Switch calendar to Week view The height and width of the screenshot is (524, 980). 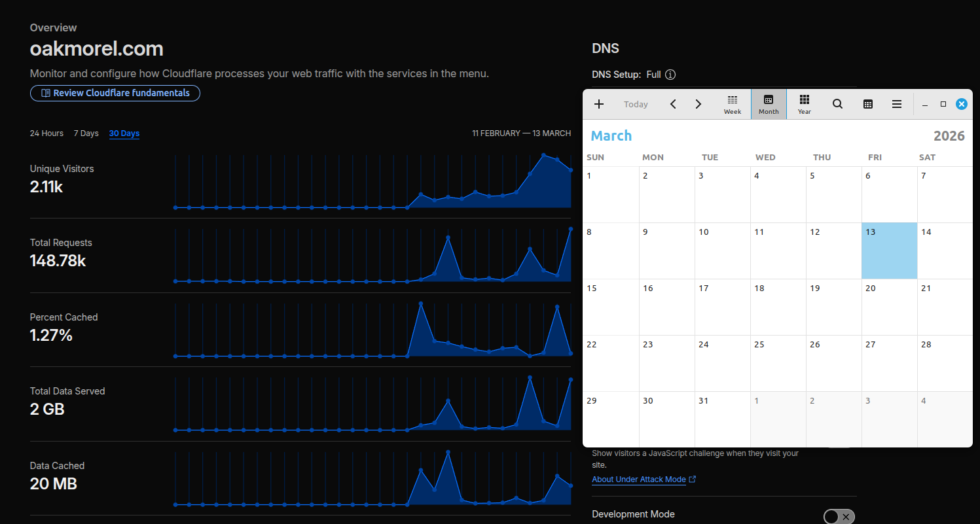click(x=733, y=104)
